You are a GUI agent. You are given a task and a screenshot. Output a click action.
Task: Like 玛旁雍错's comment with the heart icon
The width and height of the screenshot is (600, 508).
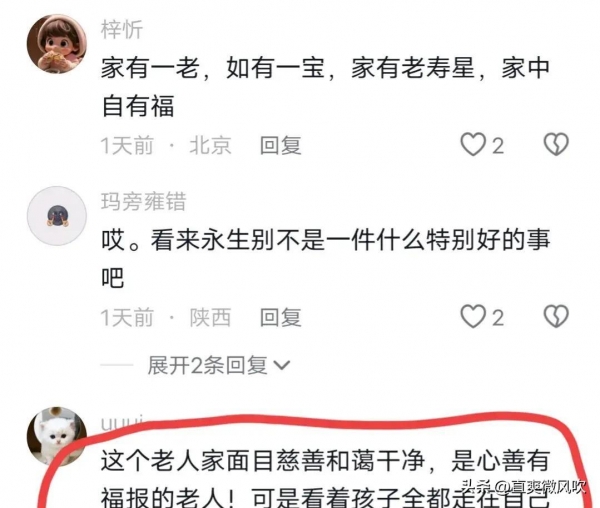473,317
